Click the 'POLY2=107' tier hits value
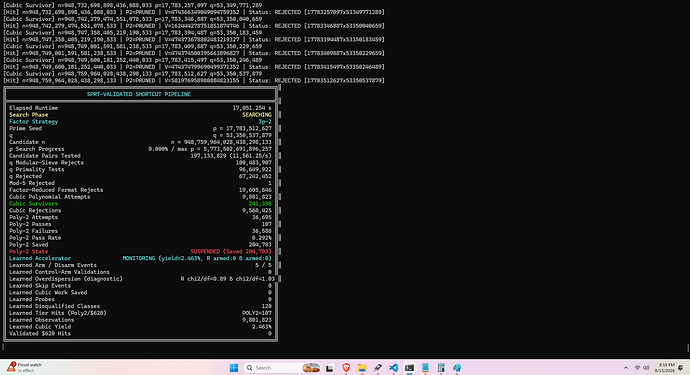Viewport: 690px width, 375px height. (257, 313)
